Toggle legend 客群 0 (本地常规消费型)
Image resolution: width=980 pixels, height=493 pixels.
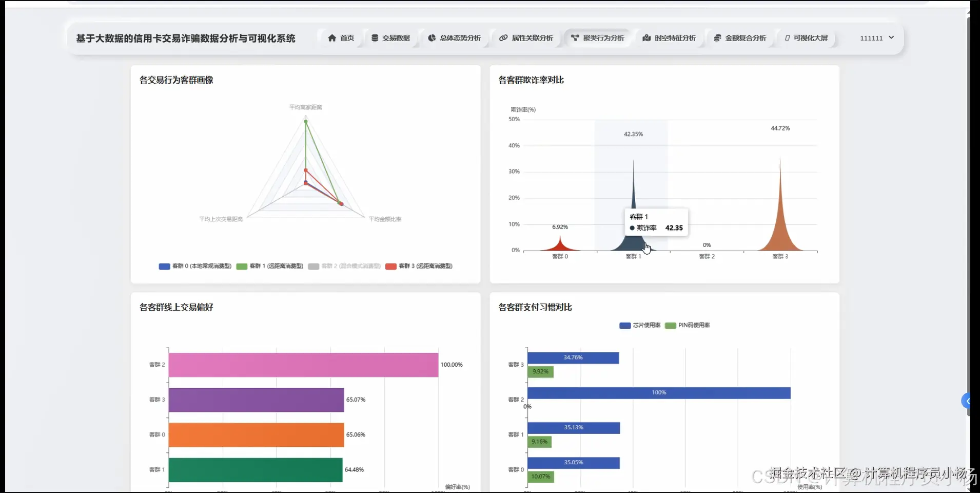pyautogui.click(x=195, y=266)
